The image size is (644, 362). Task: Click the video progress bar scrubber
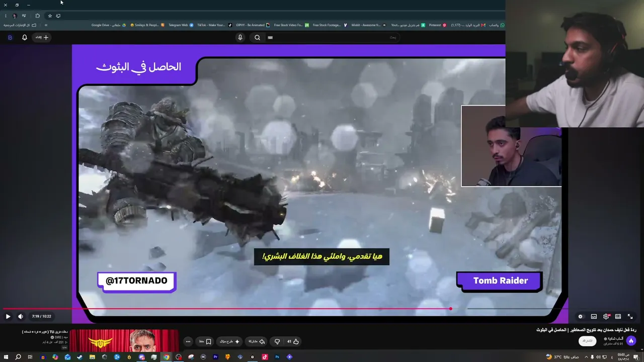pyautogui.click(x=450, y=309)
